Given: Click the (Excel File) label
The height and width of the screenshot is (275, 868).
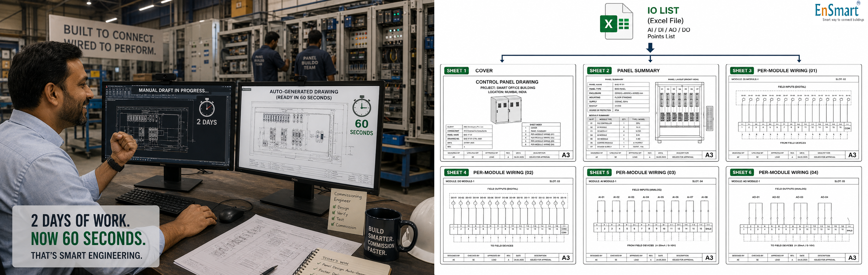Looking at the screenshot, I should click(x=665, y=21).
